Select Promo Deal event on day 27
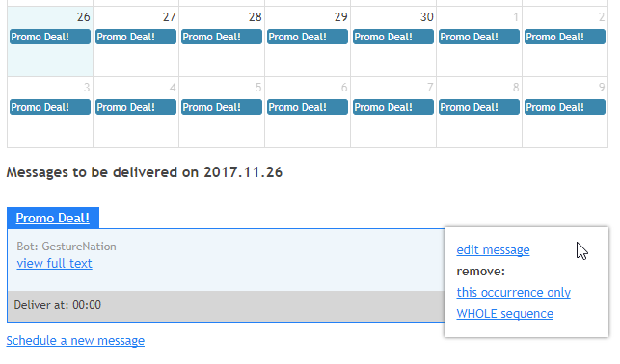620x364 pixels. click(x=136, y=37)
